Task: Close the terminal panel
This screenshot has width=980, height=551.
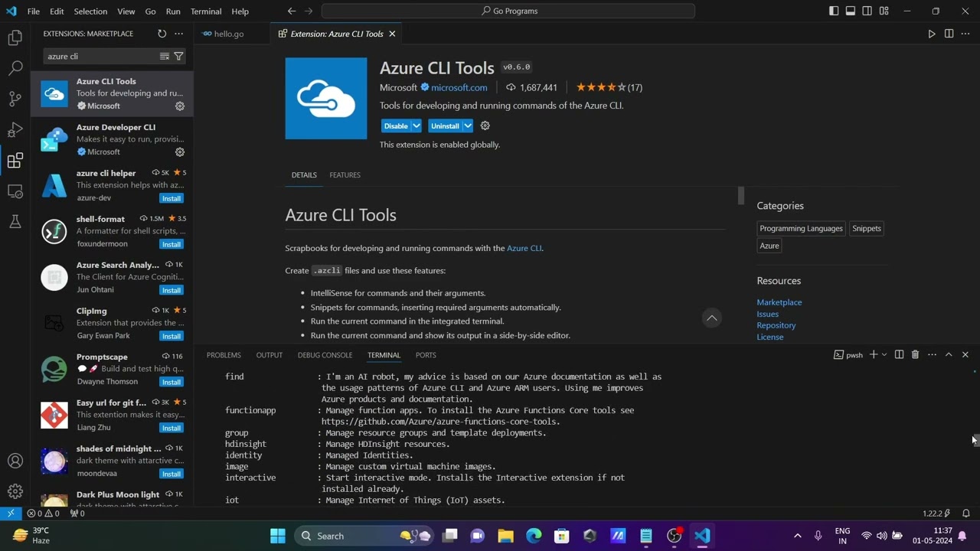Action: click(x=965, y=354)
